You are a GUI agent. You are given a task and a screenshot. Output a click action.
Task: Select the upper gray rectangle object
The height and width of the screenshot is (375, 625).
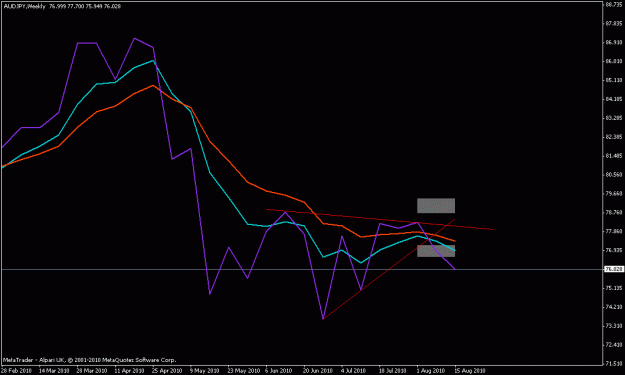coord(436,206)
